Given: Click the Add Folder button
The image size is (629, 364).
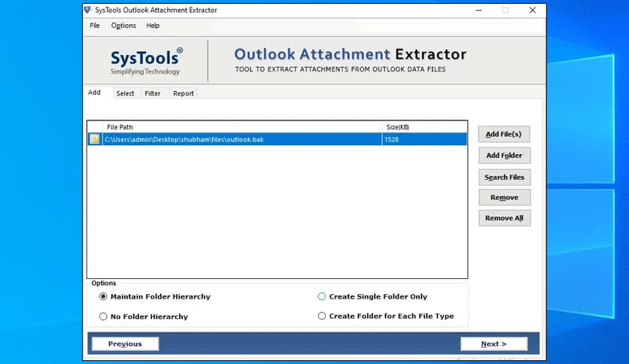Looking at the screenshot, I should (504, 156).
